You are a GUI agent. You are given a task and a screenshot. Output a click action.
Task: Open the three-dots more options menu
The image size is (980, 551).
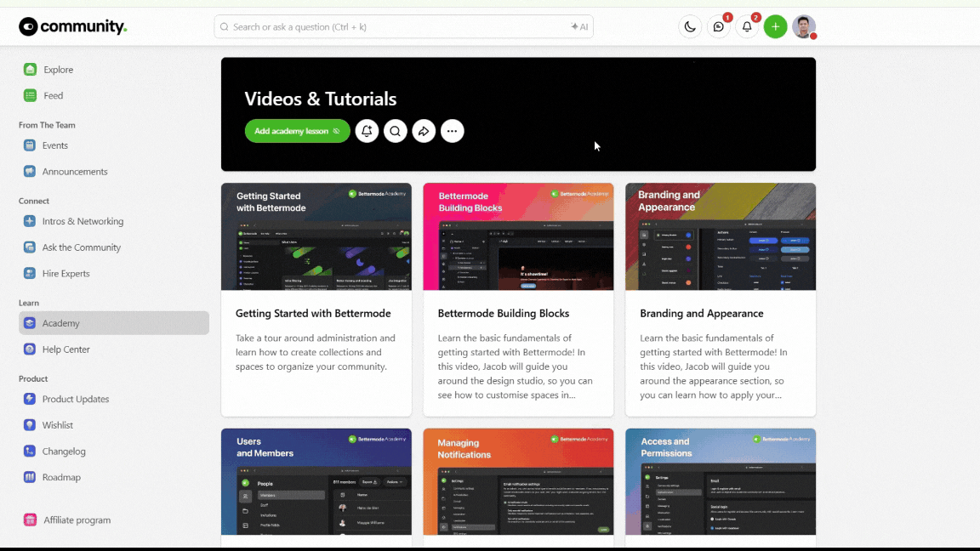(x=453, y=131)
